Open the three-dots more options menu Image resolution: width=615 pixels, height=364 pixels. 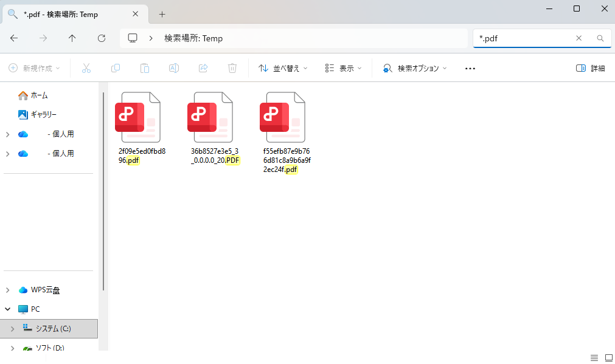(470, 69)
